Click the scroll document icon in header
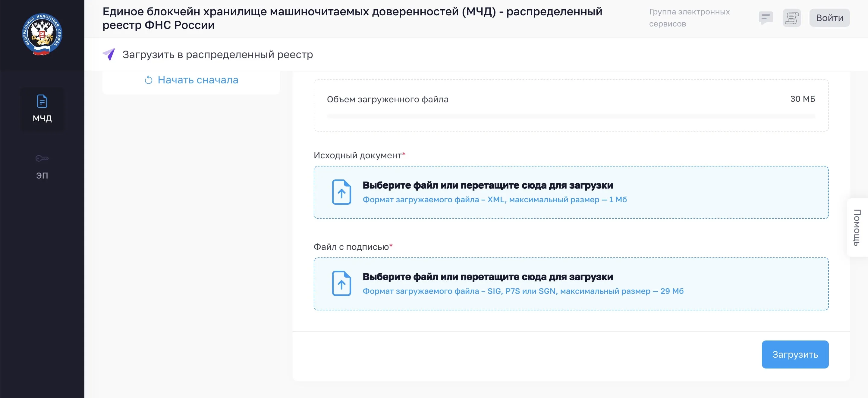The image size is (868, 398). tap(791, 17)
